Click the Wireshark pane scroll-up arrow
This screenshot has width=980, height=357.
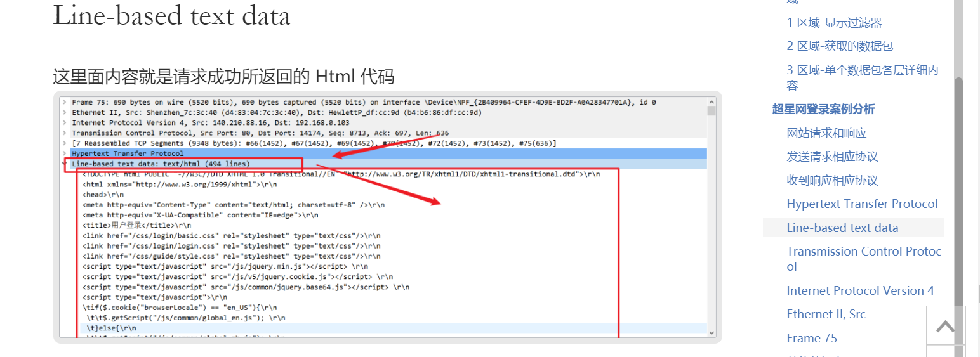712,101
